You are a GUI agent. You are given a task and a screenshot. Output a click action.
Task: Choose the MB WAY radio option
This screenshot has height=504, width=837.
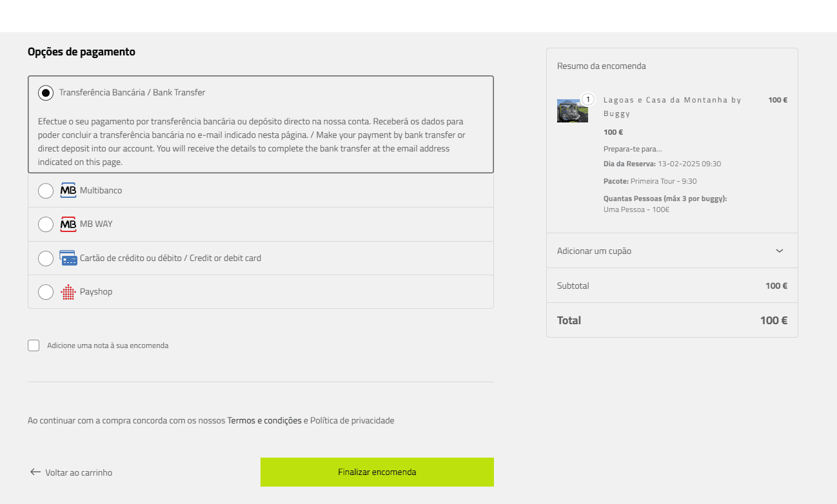46,224
